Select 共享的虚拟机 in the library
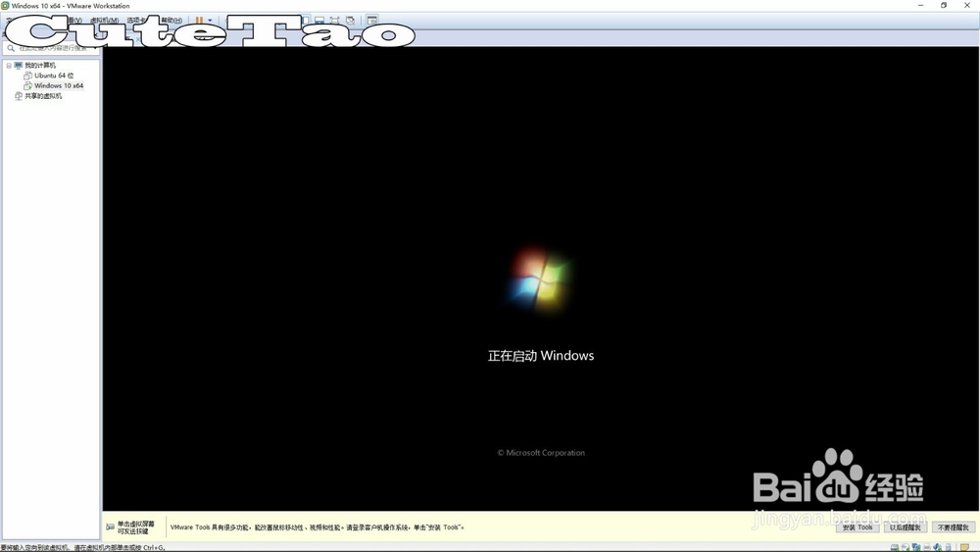The width and height of the screenshot is (980, 552). (x=43, y=96)
